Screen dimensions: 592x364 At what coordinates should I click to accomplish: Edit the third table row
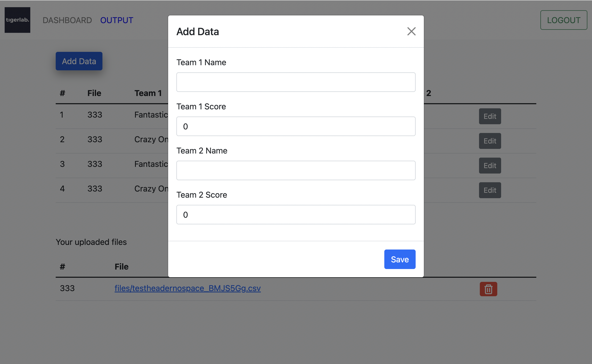[490, 165]
